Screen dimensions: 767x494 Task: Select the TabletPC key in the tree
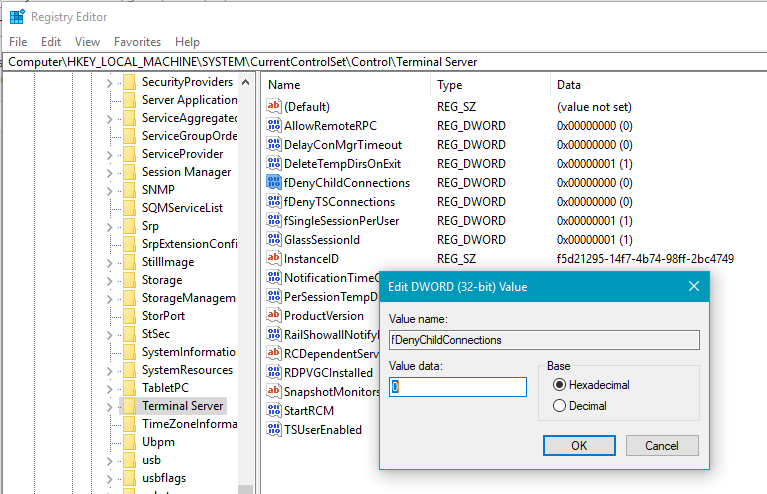tap(165, 388)
